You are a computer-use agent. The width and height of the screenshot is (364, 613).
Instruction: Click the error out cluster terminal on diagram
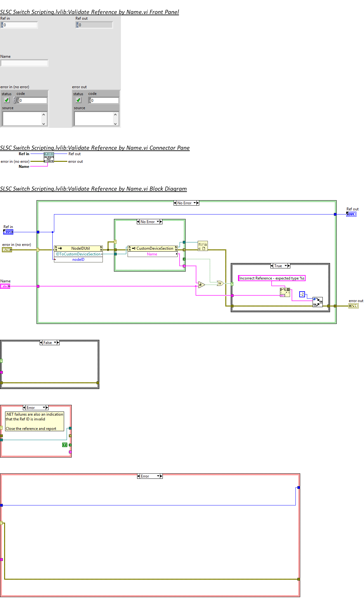(353, 306)
